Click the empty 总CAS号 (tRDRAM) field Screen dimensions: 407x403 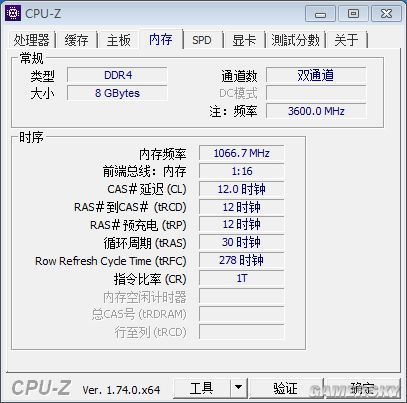point(242,314)
